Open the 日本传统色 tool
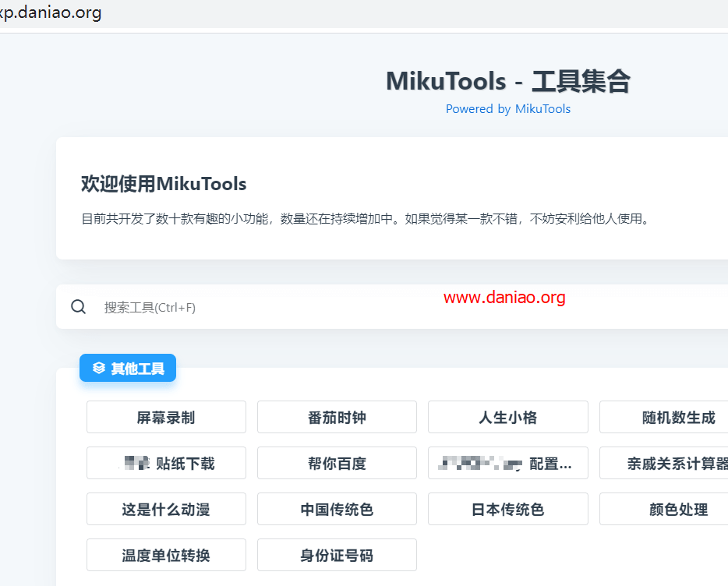 pyautogui.click(x=508, y=509)
